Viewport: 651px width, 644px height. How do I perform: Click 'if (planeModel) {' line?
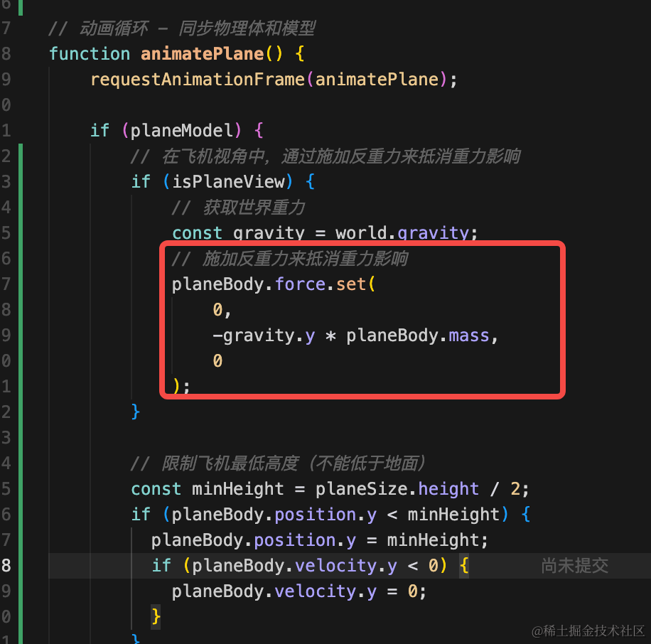point(177,130)
